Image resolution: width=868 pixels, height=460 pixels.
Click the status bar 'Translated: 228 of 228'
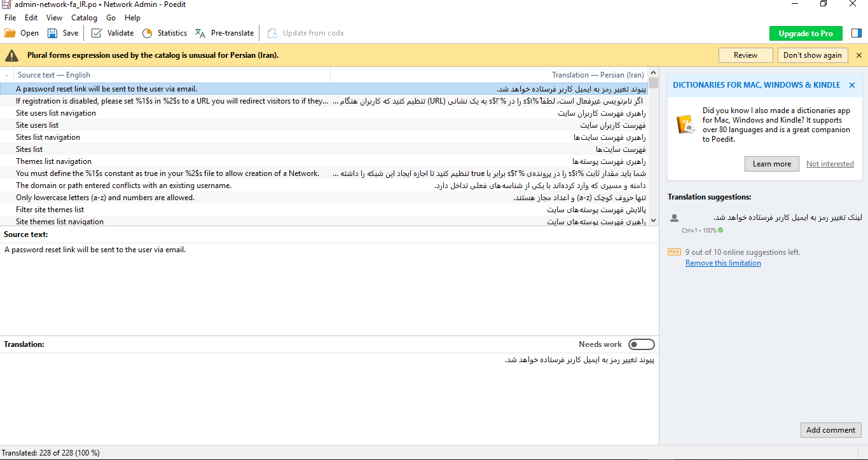(51, 453)
